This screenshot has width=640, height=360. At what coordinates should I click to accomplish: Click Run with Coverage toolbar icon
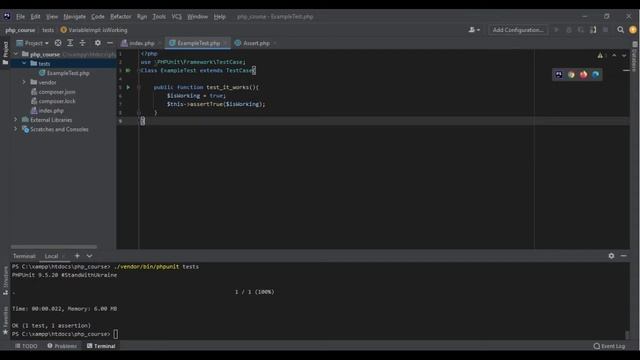(x=581, y=30)
